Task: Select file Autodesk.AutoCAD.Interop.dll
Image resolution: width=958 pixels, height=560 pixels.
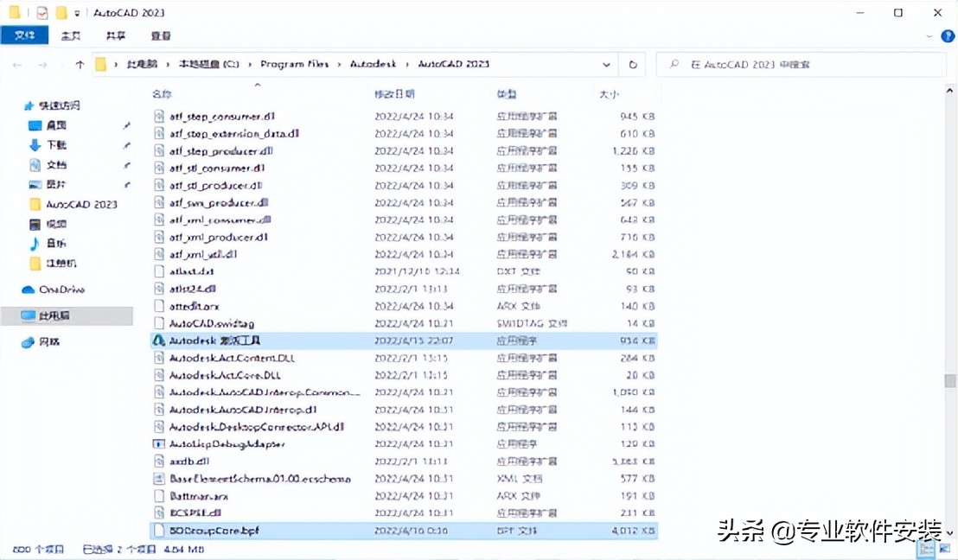Action: pyautogui.click(x=243, y=409)
